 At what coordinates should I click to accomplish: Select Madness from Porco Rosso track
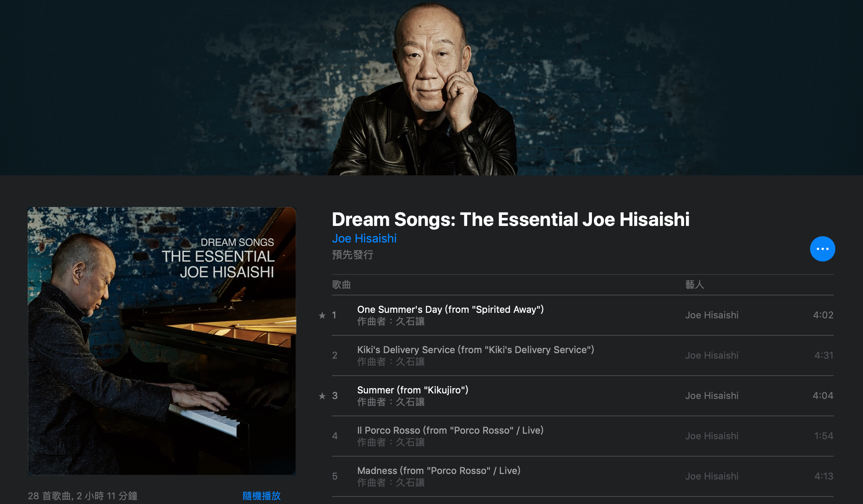pyautogui.click(x=583, y=476)
